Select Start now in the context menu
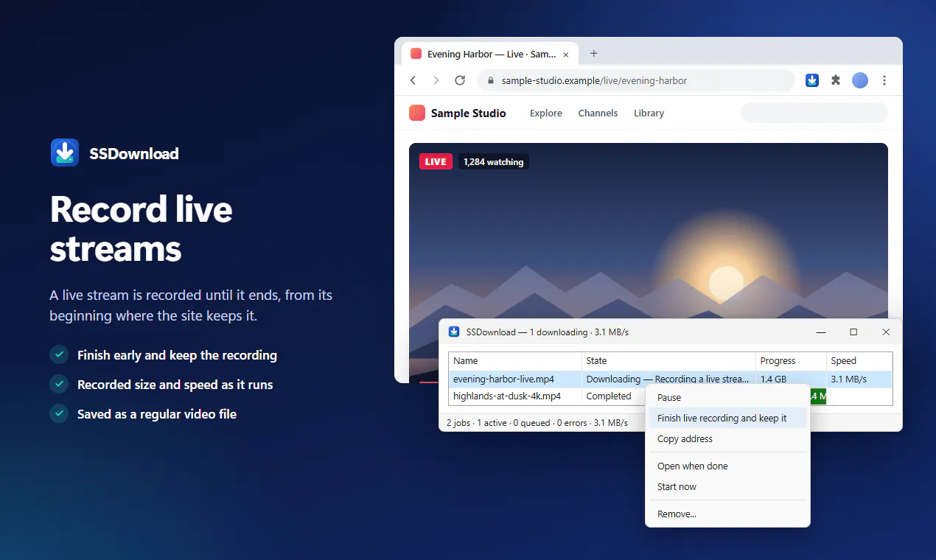 click(x=727, y=486)
